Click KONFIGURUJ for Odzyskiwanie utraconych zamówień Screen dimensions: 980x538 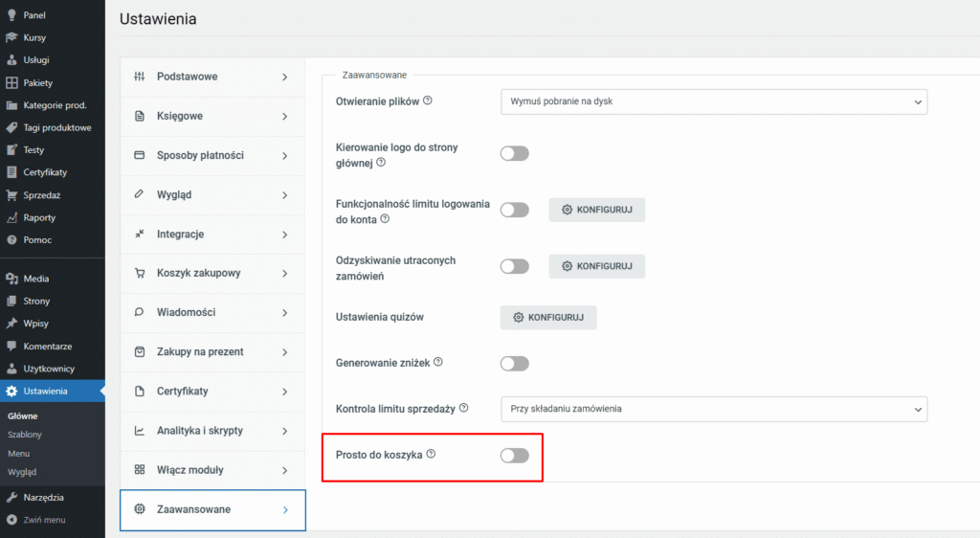click(x=597, y=266)
